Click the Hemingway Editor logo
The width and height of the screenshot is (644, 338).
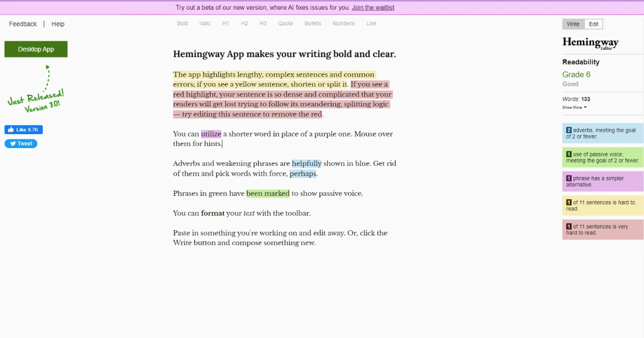click(x=590, y=43)
